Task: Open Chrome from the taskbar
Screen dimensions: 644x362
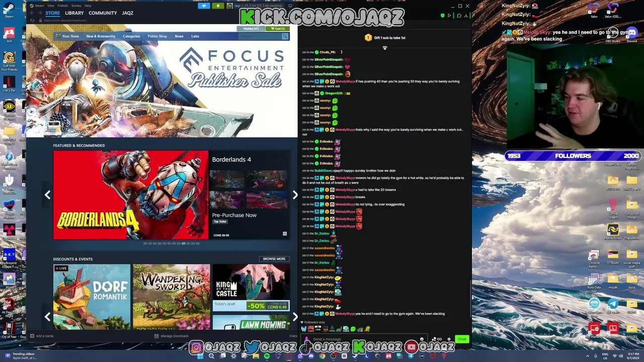Action: point(323,356)
